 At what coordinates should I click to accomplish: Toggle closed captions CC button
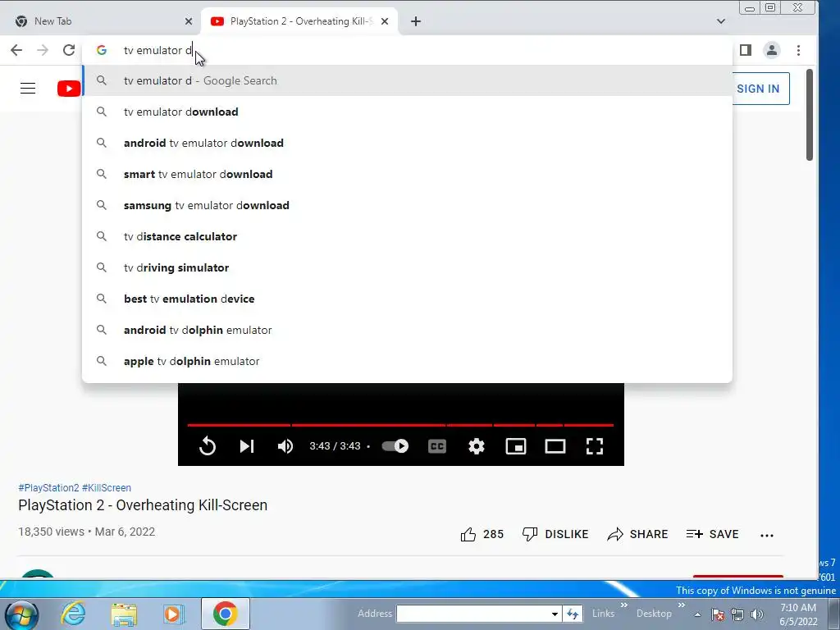[437, 446]
